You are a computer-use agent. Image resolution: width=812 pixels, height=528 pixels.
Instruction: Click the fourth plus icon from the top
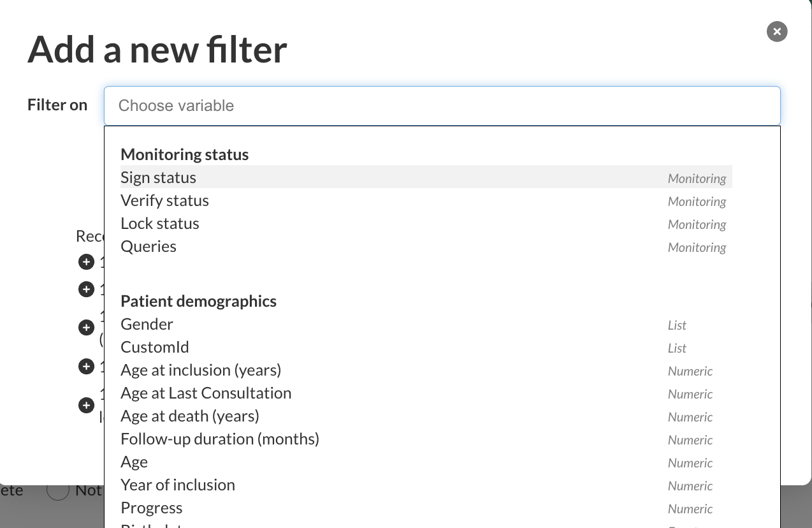click(x=86, y=367)
